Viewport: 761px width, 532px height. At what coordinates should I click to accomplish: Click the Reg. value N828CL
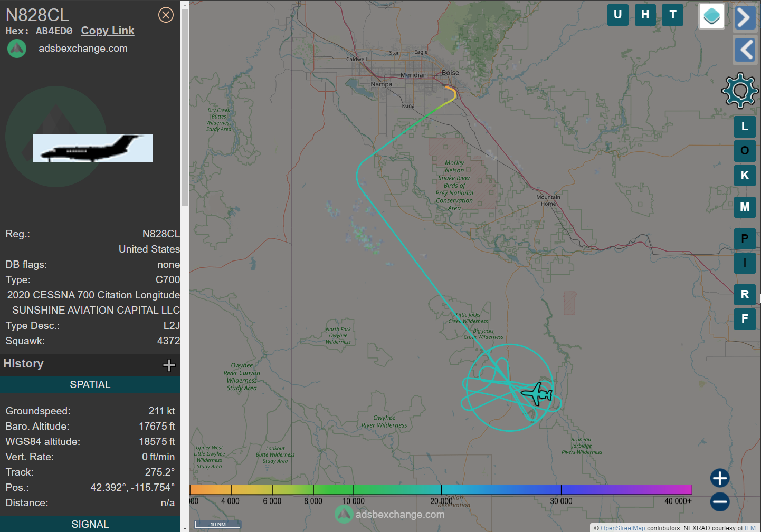click(x=161, y=234)
